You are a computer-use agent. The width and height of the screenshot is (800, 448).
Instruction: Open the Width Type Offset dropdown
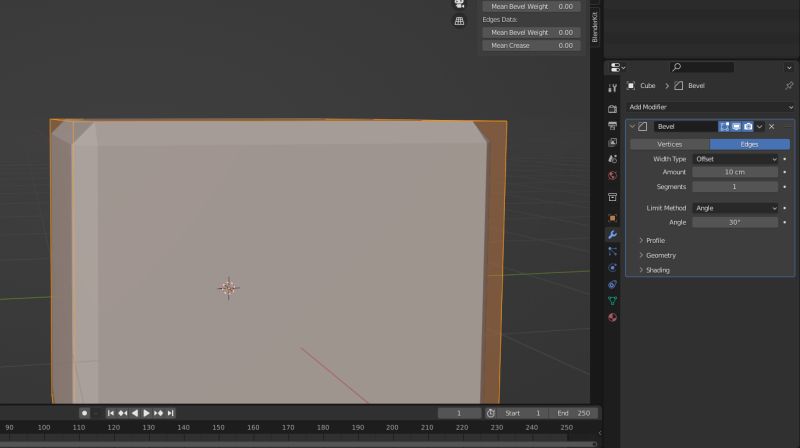coord(735,159)
